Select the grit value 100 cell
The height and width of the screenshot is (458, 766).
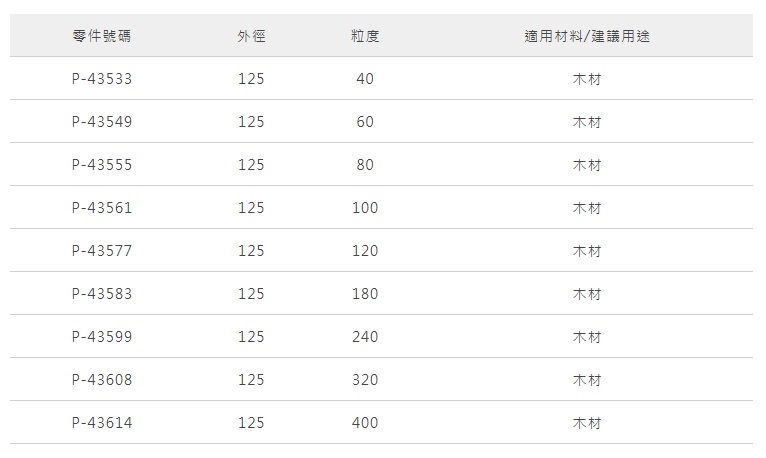pos(365,208)
